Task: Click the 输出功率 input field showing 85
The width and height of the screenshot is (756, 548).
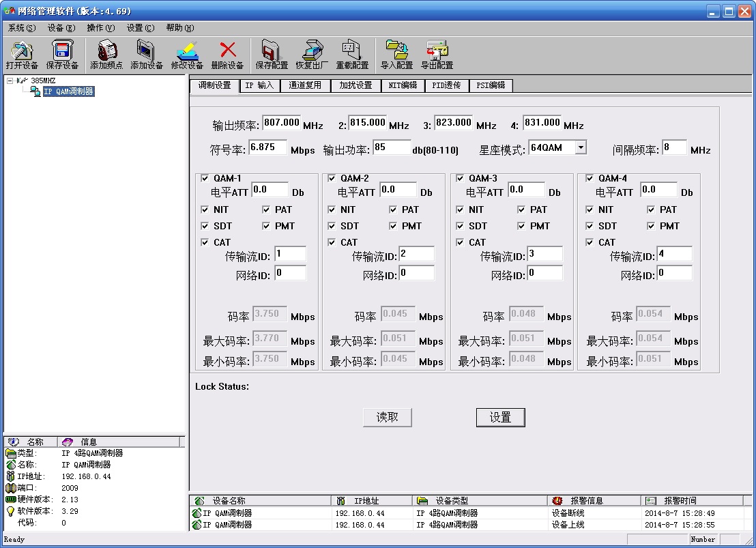Action: [x=392, y=147]
